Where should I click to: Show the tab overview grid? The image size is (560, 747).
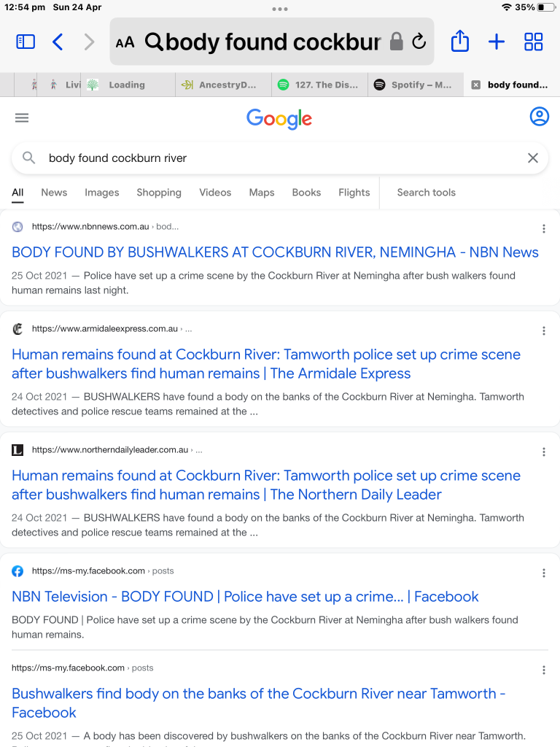534,42
